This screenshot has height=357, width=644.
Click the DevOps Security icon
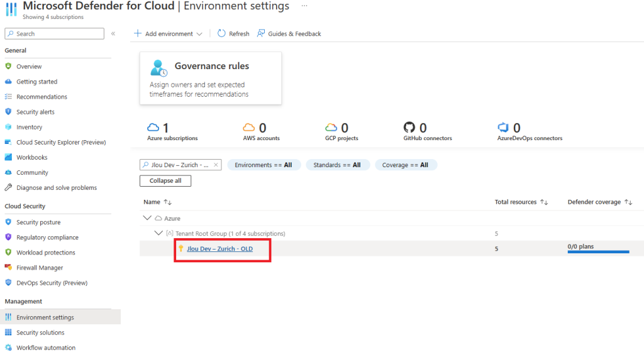tap(8, 283)
